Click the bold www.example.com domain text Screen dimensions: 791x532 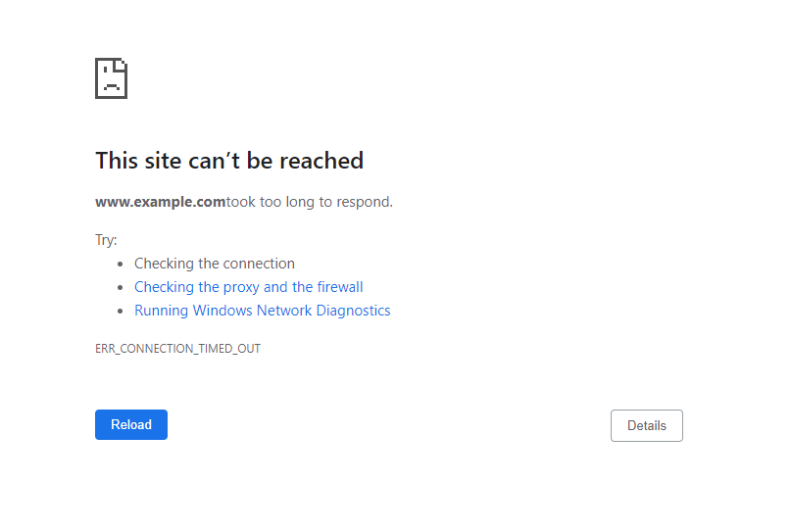[x=160, y=202]
